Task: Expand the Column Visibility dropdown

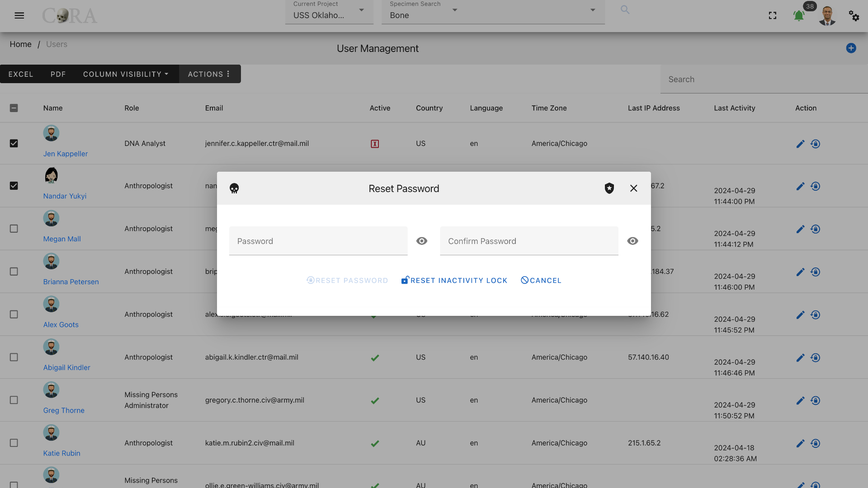Action: point(126,74)
